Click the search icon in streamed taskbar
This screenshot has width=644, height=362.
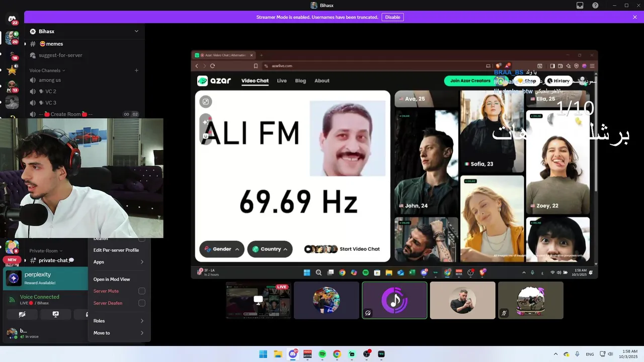coord(318,273)
